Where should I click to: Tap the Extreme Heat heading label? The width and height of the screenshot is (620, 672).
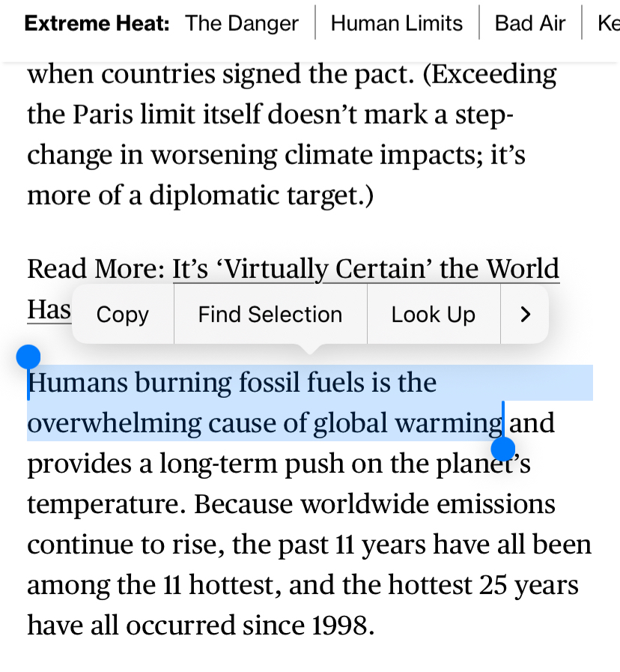(x=97, y=23)
